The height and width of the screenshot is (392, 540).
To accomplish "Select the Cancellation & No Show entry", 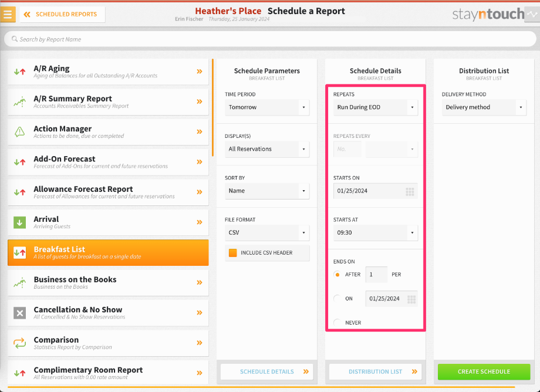I will click(x=108, y=313).
